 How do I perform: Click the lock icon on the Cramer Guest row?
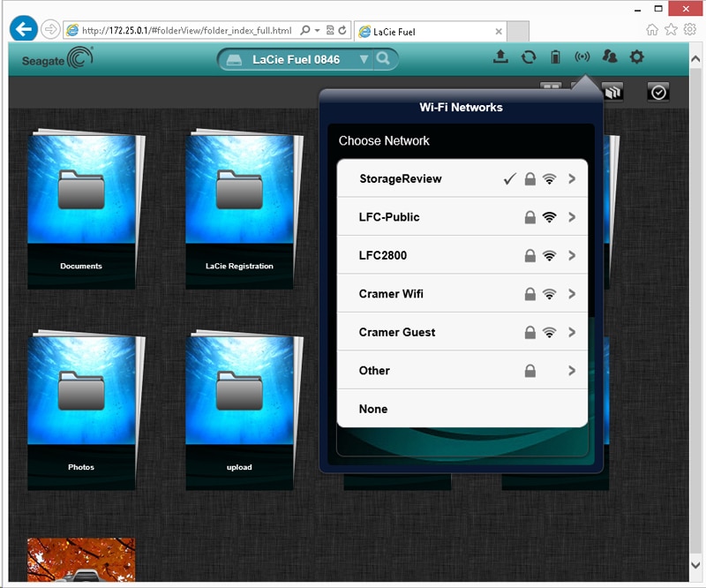tap(530, 332)
